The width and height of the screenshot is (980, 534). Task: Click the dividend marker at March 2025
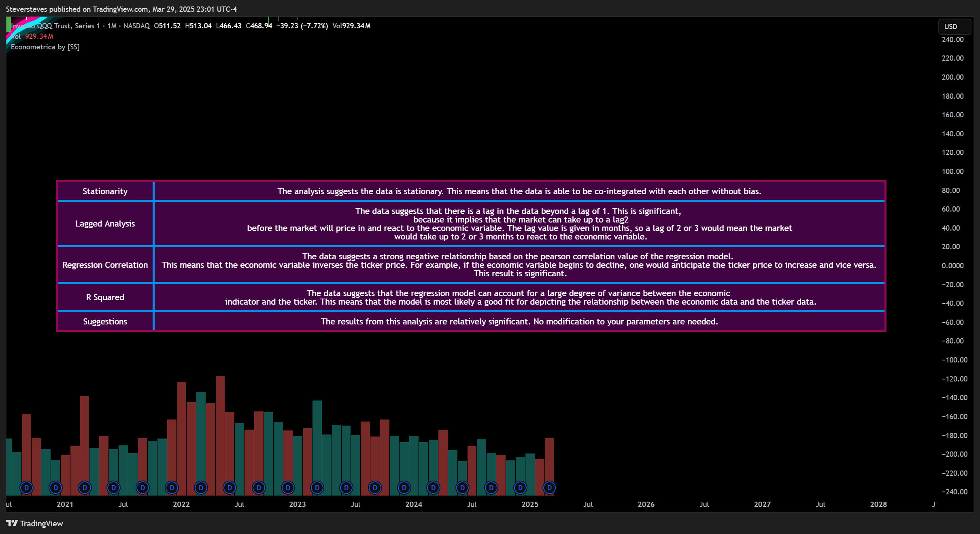tap(549, 488)
